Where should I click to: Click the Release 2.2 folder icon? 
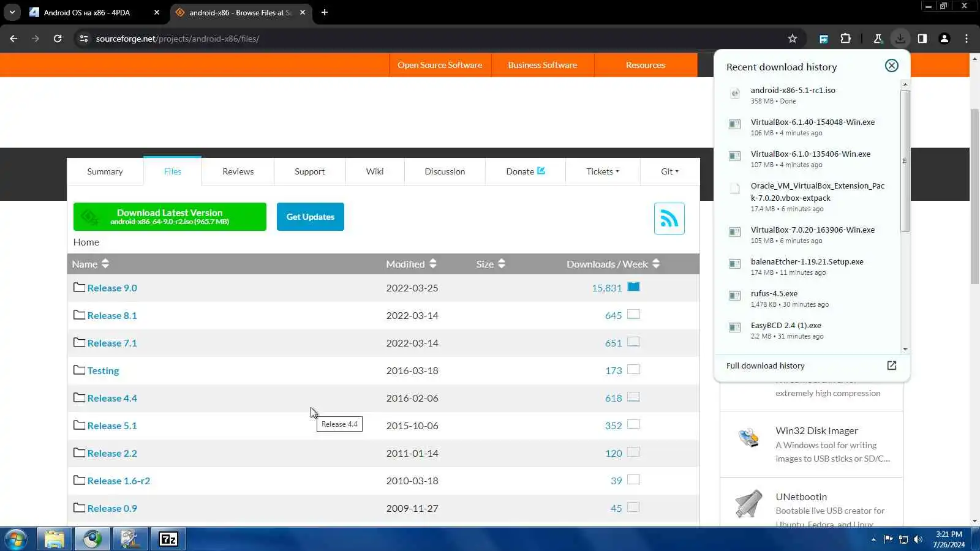[79, 452]
